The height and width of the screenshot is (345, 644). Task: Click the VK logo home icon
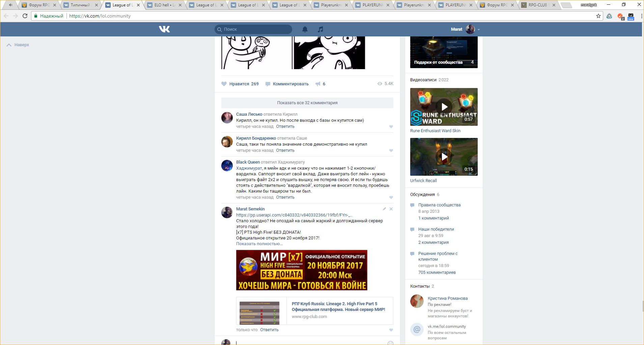[164, 29]
